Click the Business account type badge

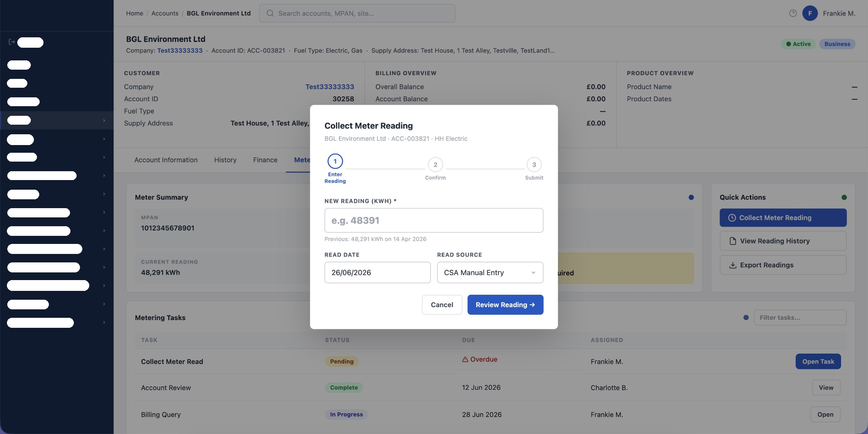coord(837,44)
